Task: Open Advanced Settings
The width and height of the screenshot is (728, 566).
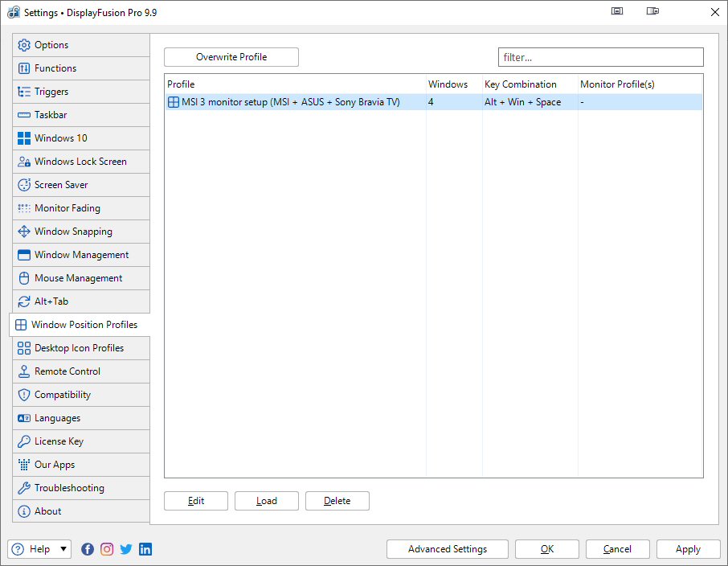Action: tap(448, 549)
